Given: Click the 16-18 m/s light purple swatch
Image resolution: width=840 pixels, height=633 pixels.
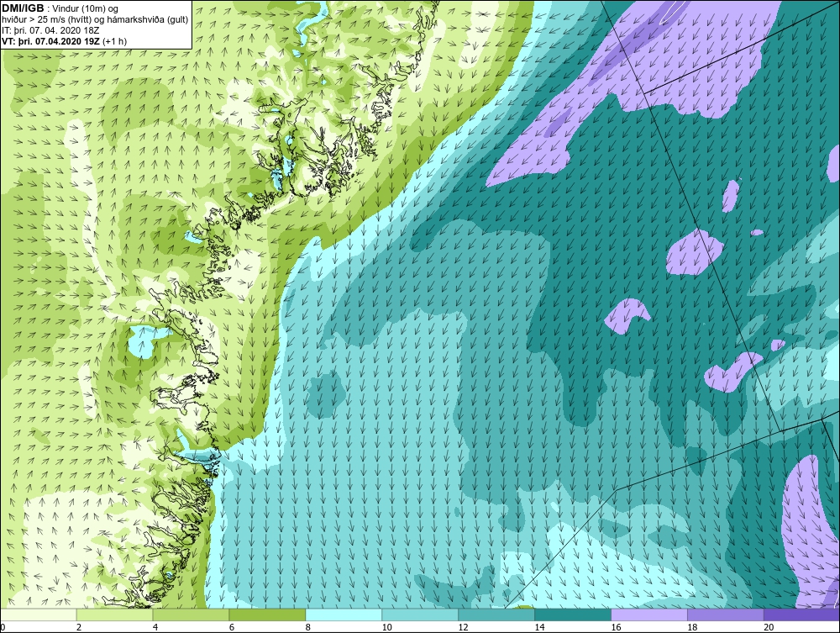Looking at the screenshot, I should pyautogui.click(x=648, y=615).
